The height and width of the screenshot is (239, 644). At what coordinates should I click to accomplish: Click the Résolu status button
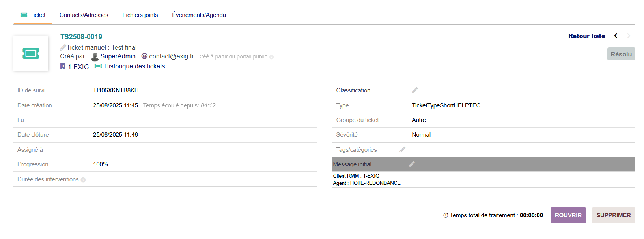click(x=621, y=54)
